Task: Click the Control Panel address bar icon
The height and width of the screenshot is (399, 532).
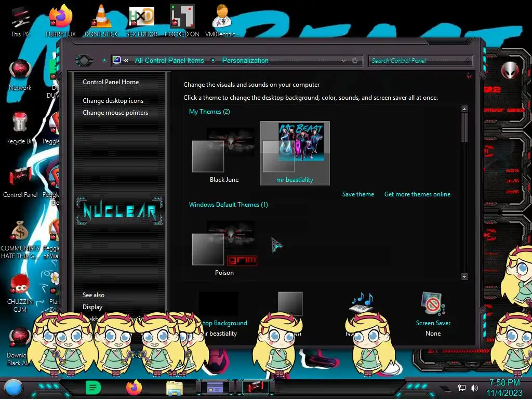Action: pos(117,60)
